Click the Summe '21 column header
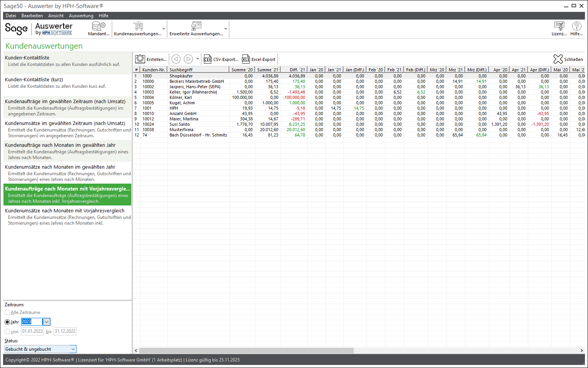Screen dimensions: 588x368 pyautogui.click(x=268, y=70)
